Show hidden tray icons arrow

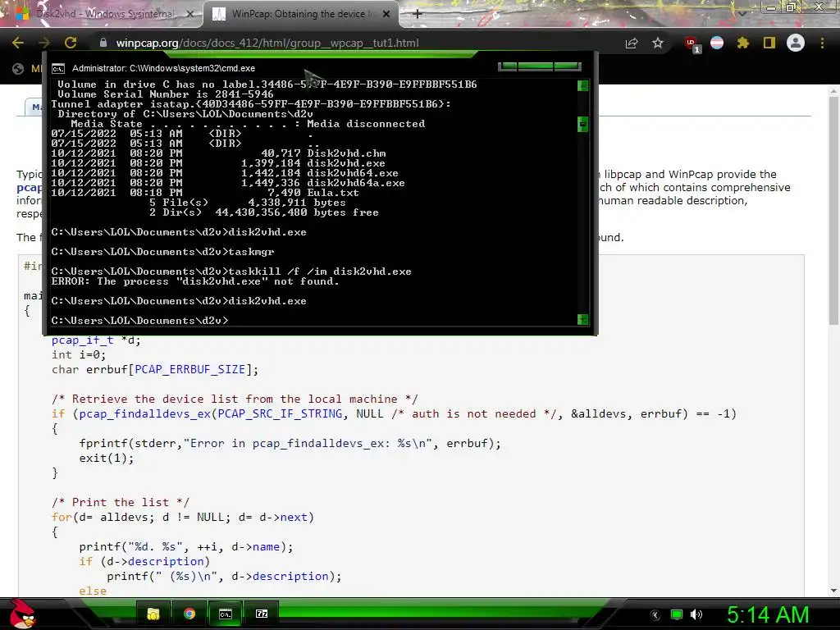tap(655, 615)
